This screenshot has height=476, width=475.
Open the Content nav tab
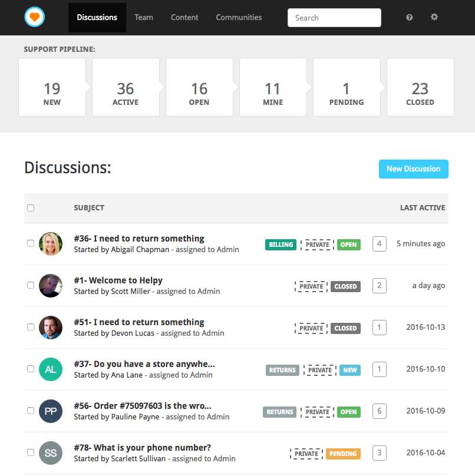click(184, 17)
